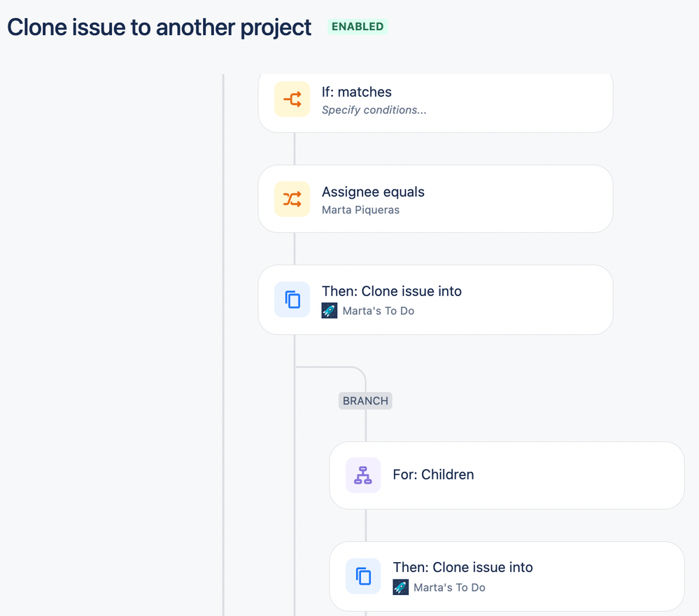The width and height of the screenshot is (699, 616).
Task: Click rocket avatar in the Children branch clone action
Action: [x=400, y=587]
